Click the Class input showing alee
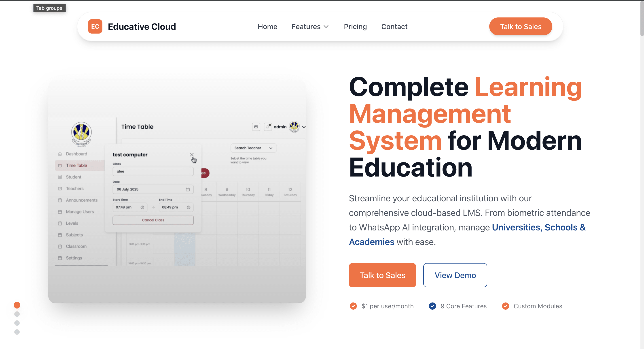The width and height of the screenshot is (644, 349). (153, 171)
